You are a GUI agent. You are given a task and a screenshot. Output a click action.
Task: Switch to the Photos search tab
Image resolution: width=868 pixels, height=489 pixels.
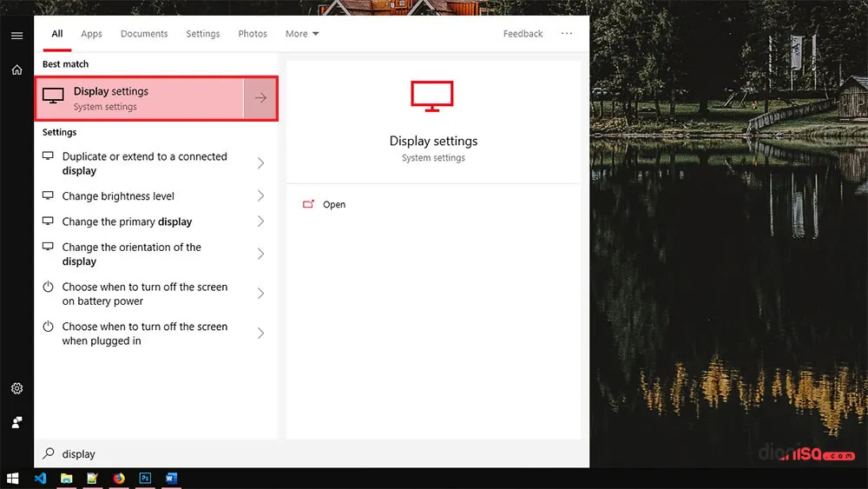tap(253, 34)
